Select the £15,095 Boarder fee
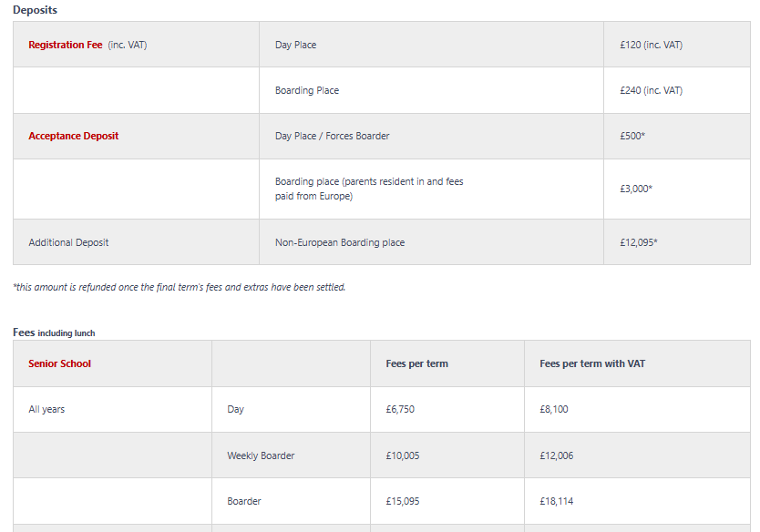760x532 pixels. click(x=402, y=501)
